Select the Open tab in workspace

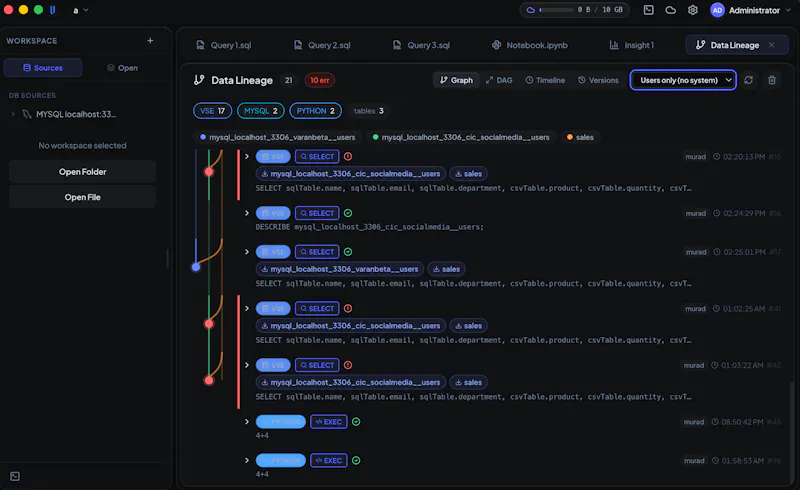tap(122, 67)
